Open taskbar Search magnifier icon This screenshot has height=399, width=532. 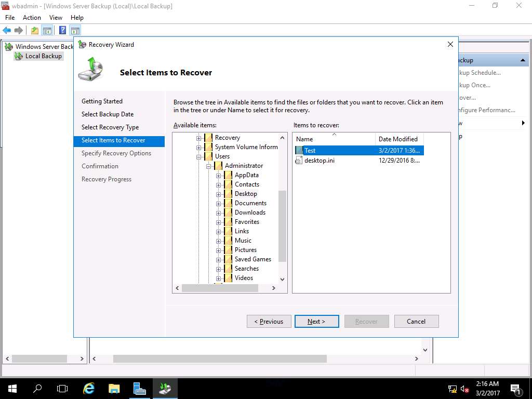pyautogui.click(x=37, y=389)
